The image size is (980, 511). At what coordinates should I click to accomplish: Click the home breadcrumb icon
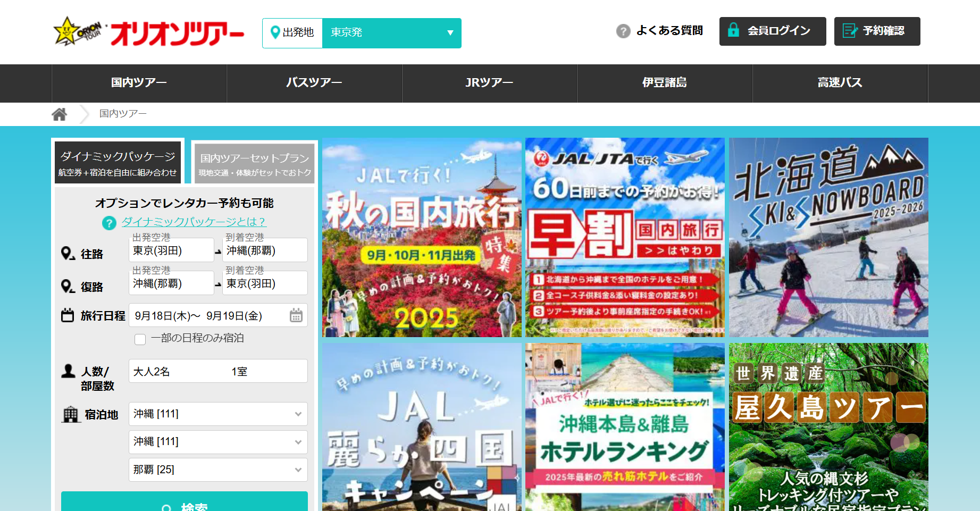coord(60,114)
